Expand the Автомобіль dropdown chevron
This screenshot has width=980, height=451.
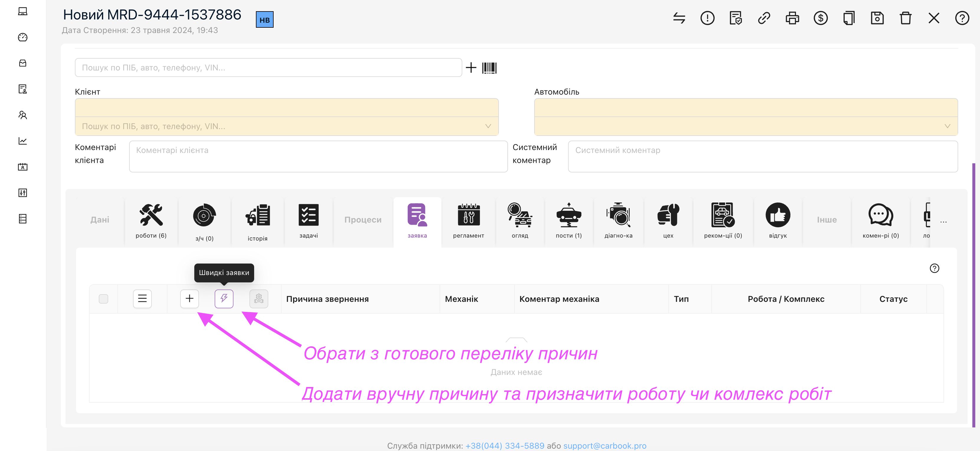coord(947,126)
